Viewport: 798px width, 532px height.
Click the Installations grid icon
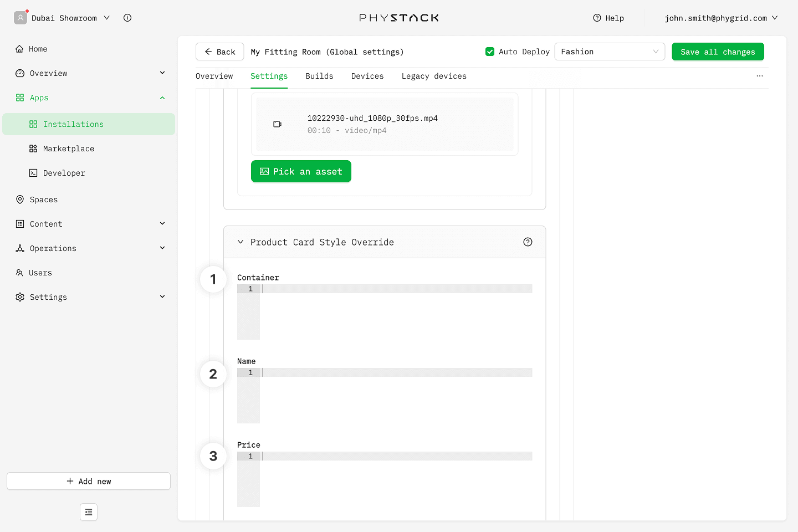point(33,124)
